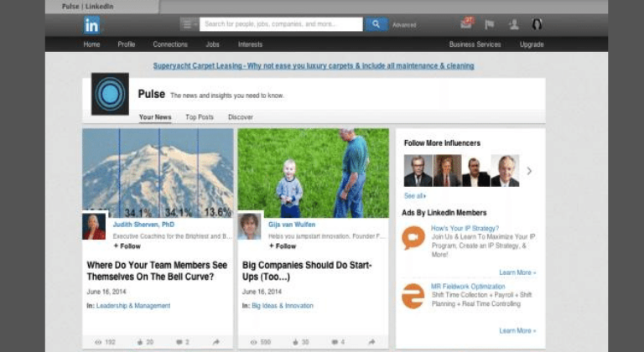Like the Start-Ups post with thumbs-up
The width and height of the screenshot is (644, 352).
pos(295,342)
